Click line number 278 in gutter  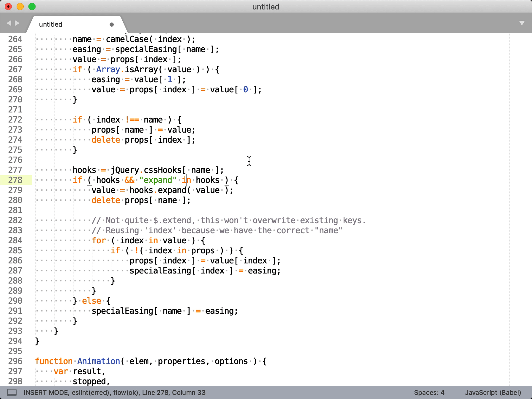click(15, 180)
